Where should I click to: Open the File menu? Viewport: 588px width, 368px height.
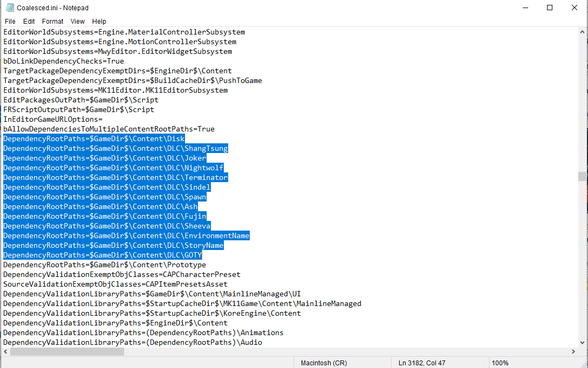click(x=10, y=21)
